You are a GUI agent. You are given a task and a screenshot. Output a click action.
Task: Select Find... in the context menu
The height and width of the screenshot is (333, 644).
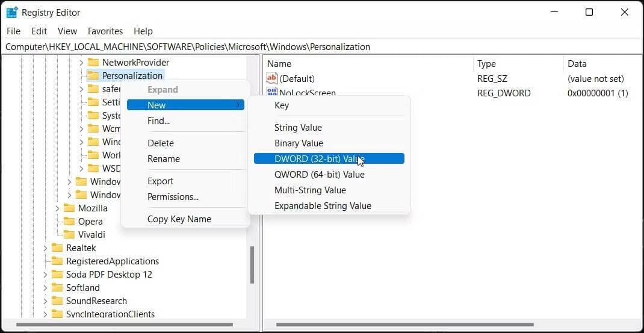[x=185, y=121]
